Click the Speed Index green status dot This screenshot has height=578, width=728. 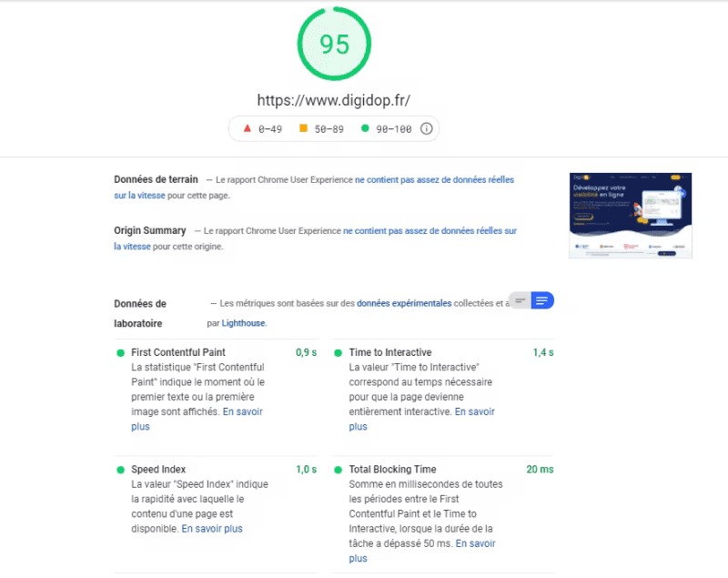[121, 470]
